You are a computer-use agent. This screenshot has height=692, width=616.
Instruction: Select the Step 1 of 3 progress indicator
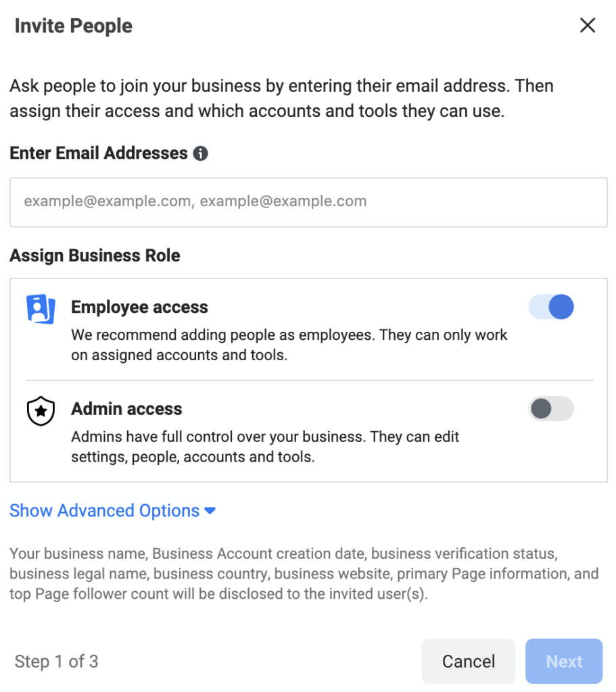pos(56,661)
